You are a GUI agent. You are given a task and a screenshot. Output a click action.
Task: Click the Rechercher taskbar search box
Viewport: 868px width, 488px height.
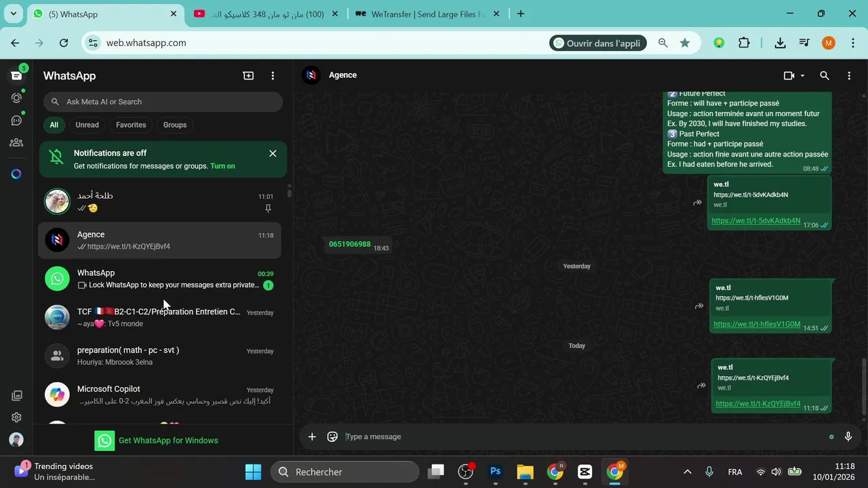(344, 472)
